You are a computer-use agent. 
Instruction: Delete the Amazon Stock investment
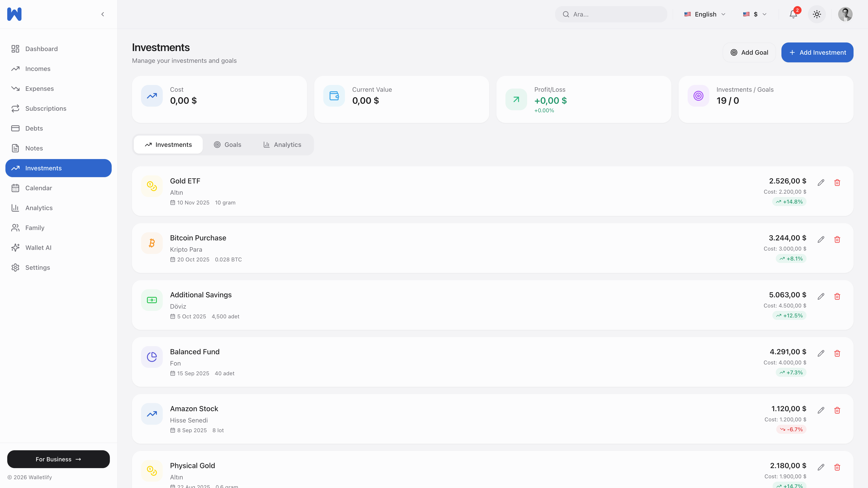tap(837, 410)
